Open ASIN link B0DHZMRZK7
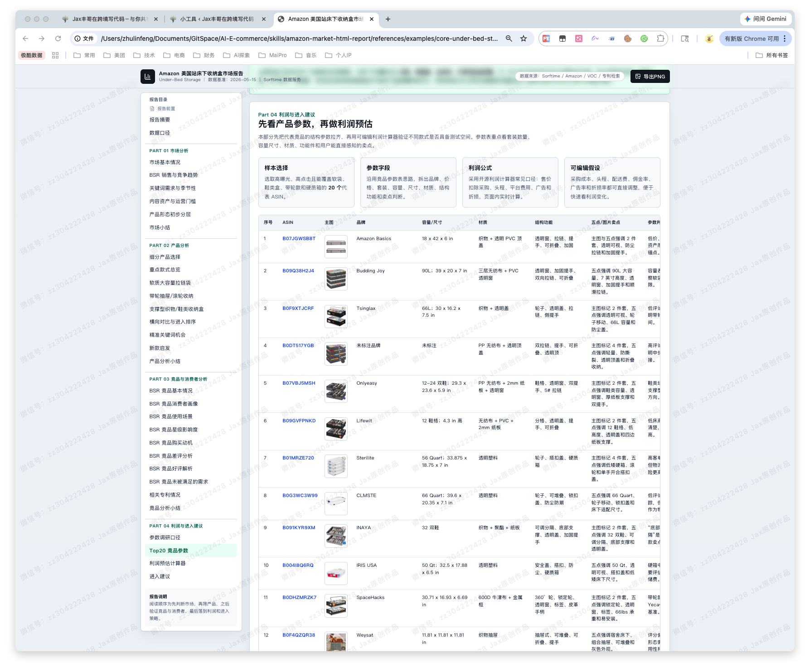This screenshot has width=810, height=672. click(299, 597)
